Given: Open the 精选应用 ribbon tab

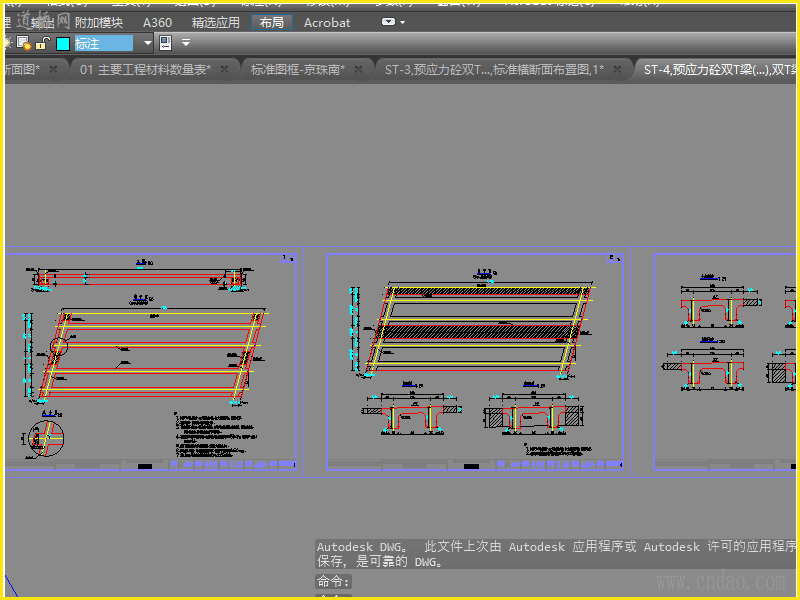Looking at the screenshot, I should 216,22.
